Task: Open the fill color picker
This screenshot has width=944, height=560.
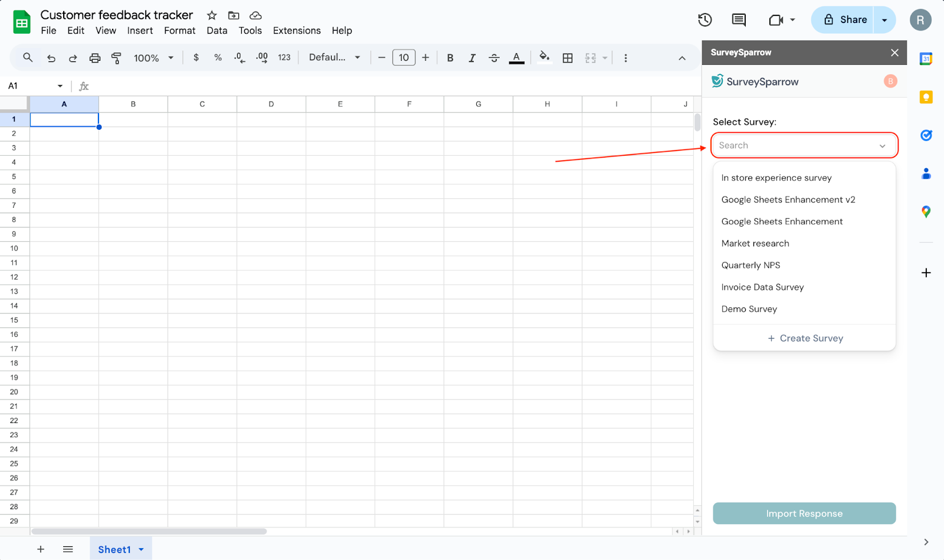Action: pos(544,57)
